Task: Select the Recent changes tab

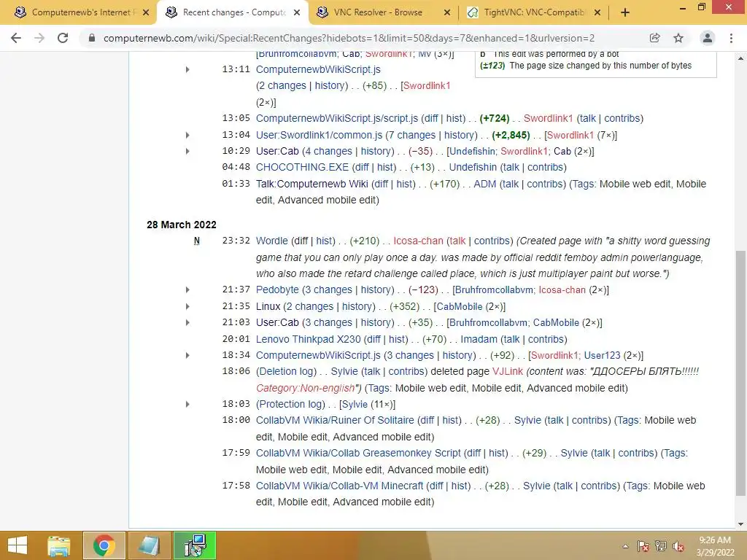Action: 233,12
